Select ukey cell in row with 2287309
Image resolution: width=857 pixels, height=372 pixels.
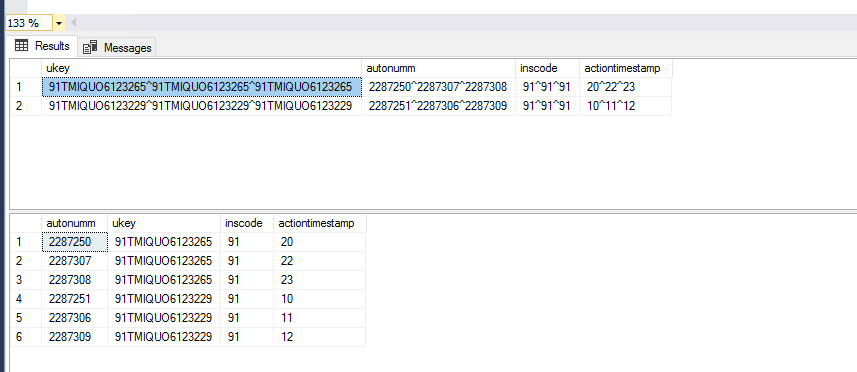(164, 337)
